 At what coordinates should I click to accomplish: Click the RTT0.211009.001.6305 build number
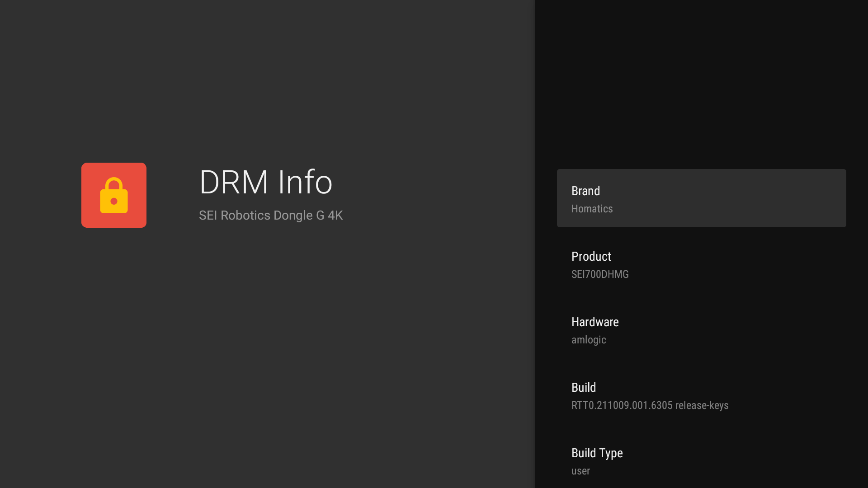622,405
